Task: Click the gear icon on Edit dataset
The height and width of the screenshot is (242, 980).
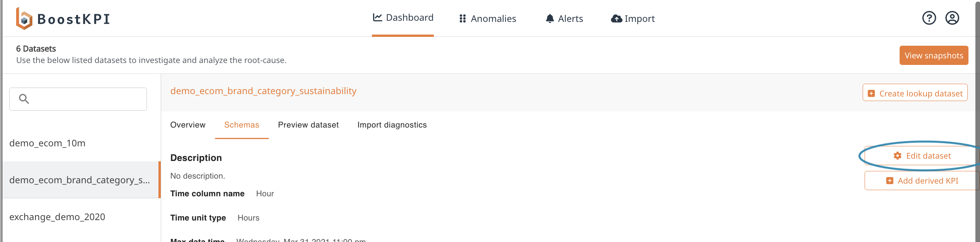Action: pyautogui.click(x=897, y=156)
